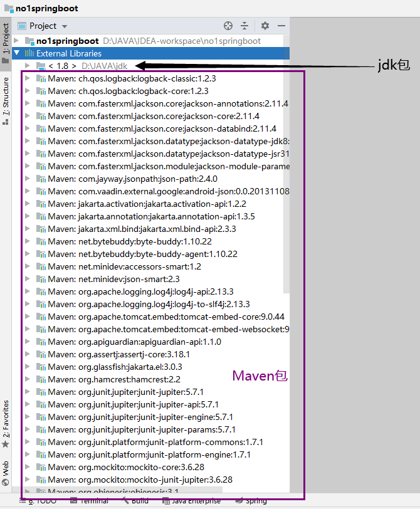Select External Libraries row

150,53
